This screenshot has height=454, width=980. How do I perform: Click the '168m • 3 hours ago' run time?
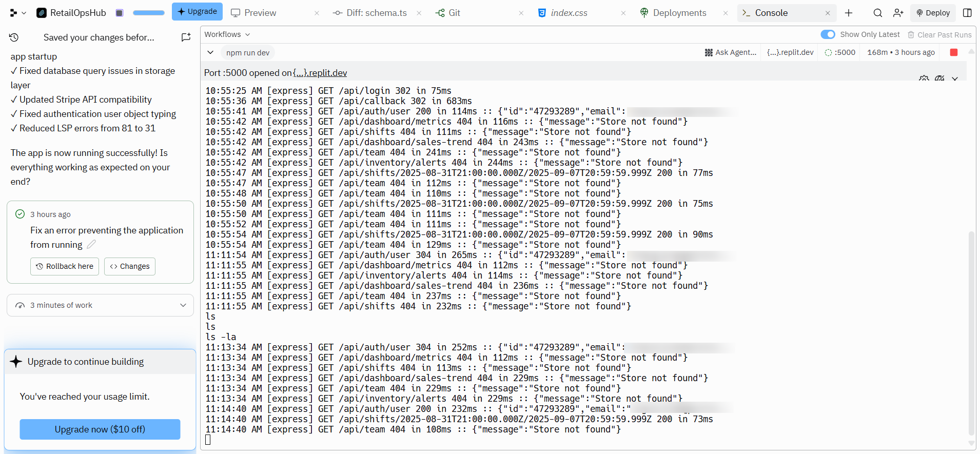901,52
